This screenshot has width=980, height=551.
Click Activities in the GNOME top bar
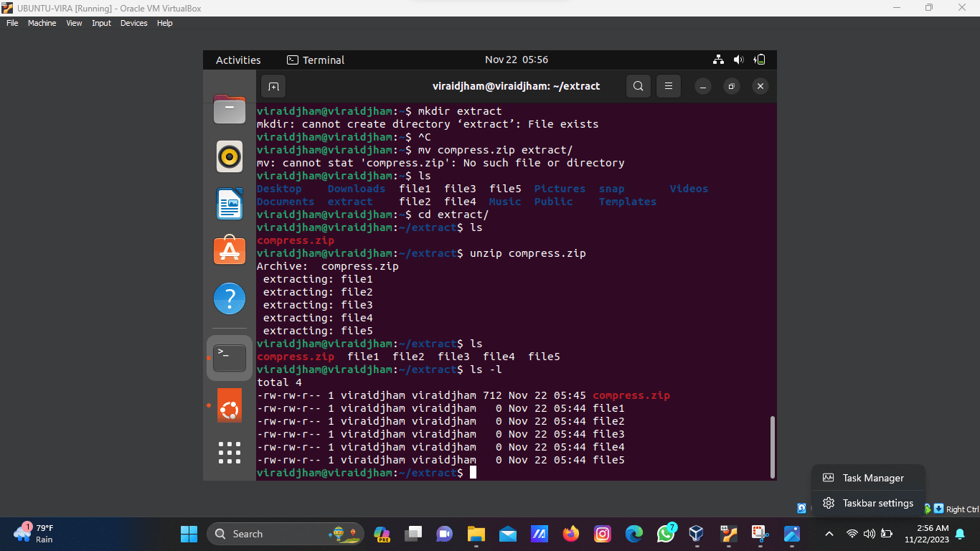238,60
